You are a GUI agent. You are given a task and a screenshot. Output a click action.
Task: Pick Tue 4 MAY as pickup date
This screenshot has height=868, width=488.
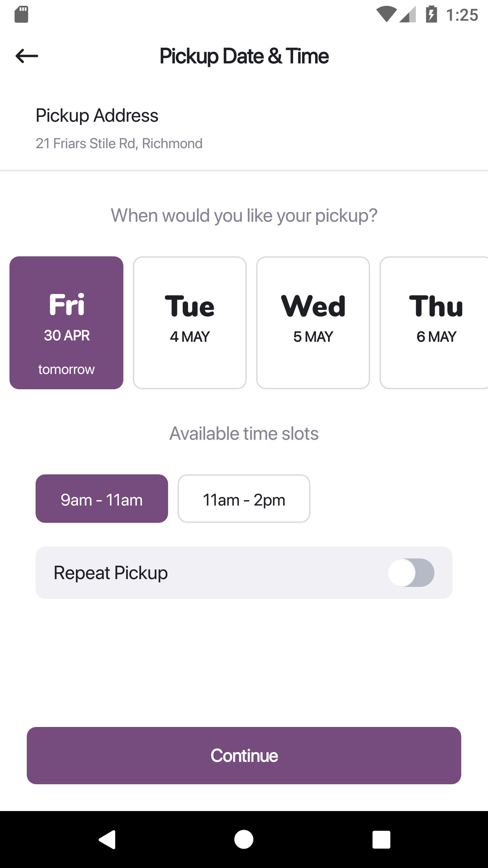(x=190, y=323)
